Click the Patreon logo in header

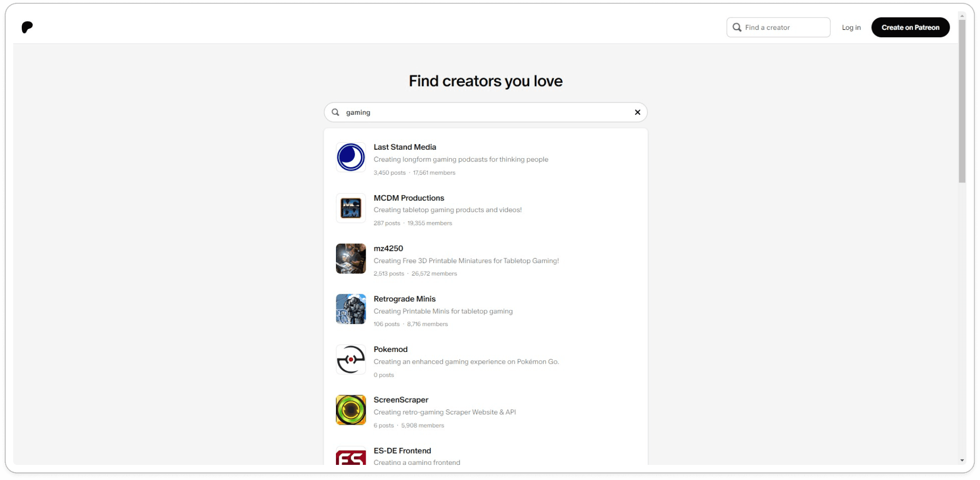(x=27, y=27)
